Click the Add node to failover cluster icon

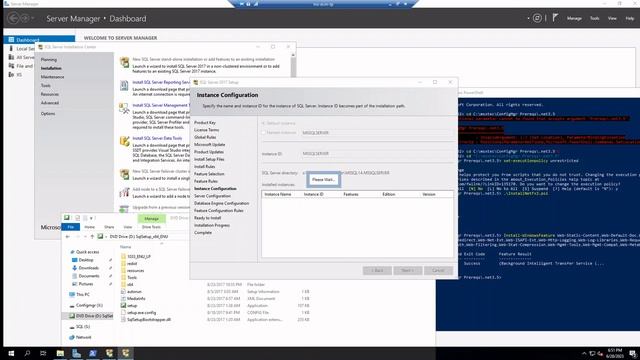point(124,192)
